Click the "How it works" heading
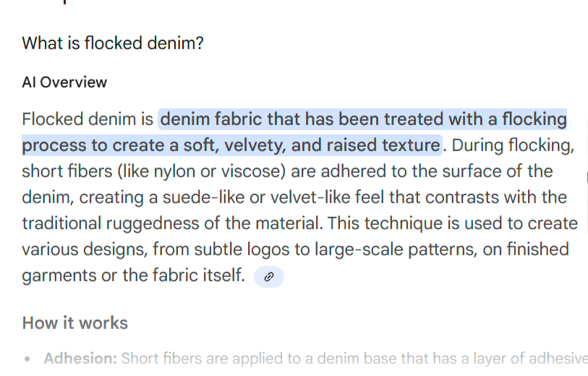The width and height of the screenshot is (588, 376). coord(75,322)
